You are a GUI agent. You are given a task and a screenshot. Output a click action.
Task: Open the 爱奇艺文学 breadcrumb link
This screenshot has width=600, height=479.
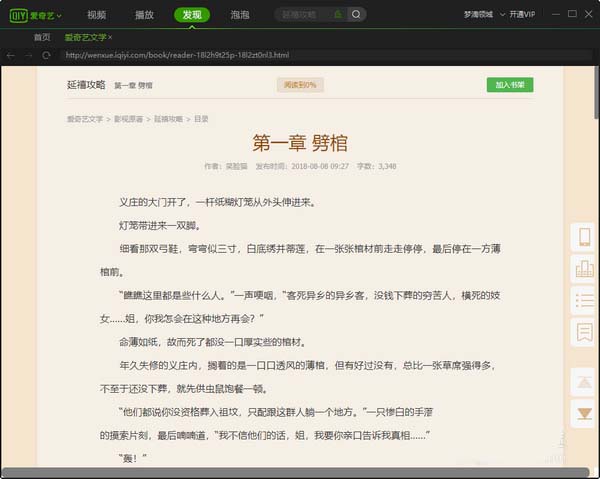(x=85, y=119)
